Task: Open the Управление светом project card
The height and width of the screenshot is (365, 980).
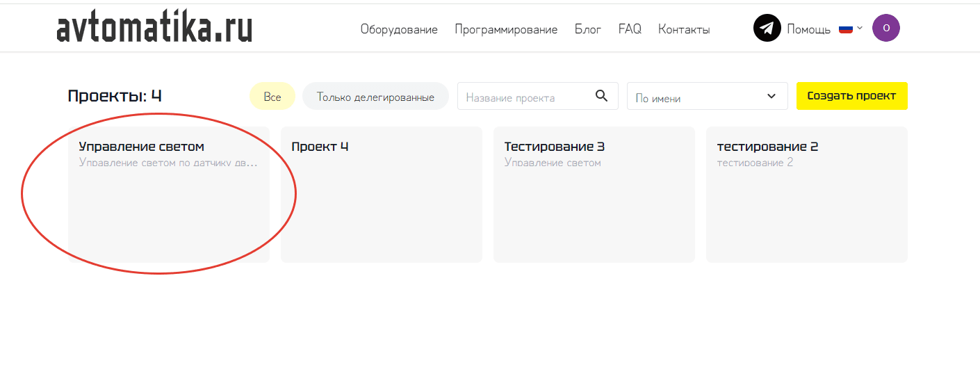Action: pos(168,195)
